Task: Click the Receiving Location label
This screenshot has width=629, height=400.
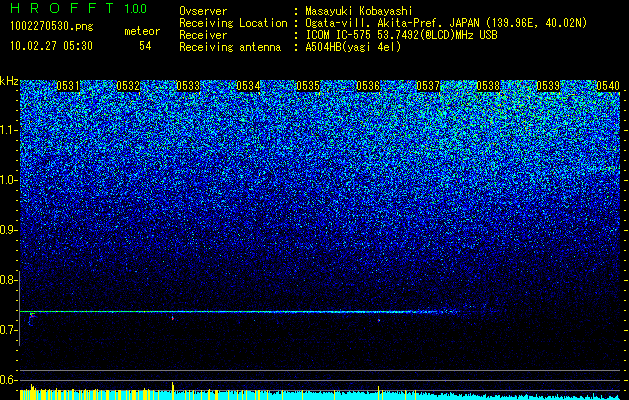Action: [x=233, y=23]
